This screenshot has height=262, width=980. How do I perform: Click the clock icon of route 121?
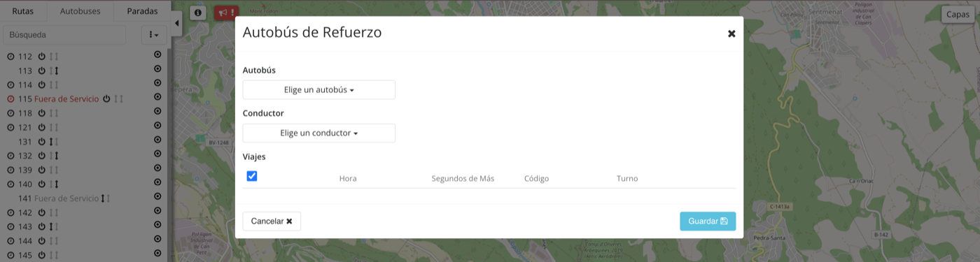point(10,128)
